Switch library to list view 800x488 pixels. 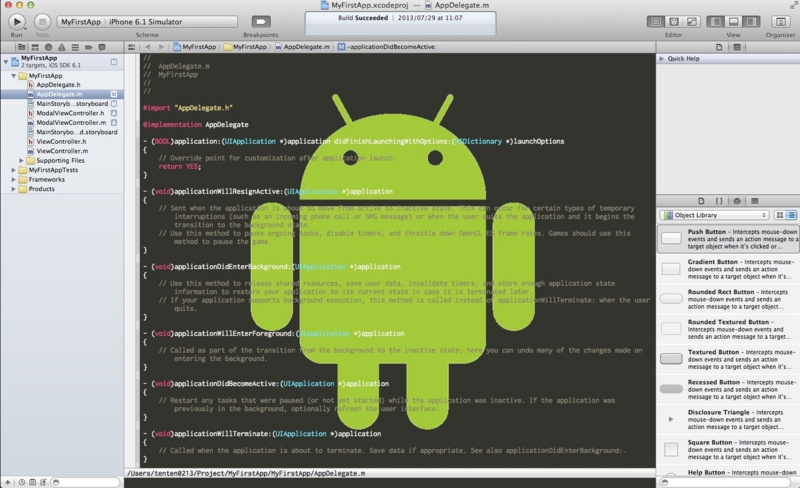click(x=791, y=215)
